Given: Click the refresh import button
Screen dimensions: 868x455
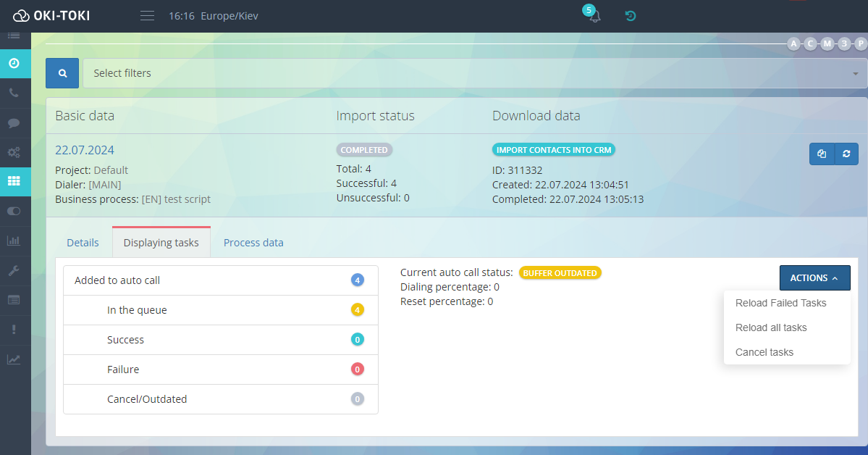Looking at the screenshot, I should click(x=846, y=154).
